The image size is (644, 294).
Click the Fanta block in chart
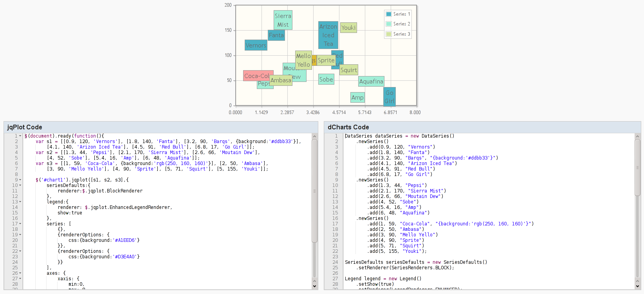pos(276,35)
